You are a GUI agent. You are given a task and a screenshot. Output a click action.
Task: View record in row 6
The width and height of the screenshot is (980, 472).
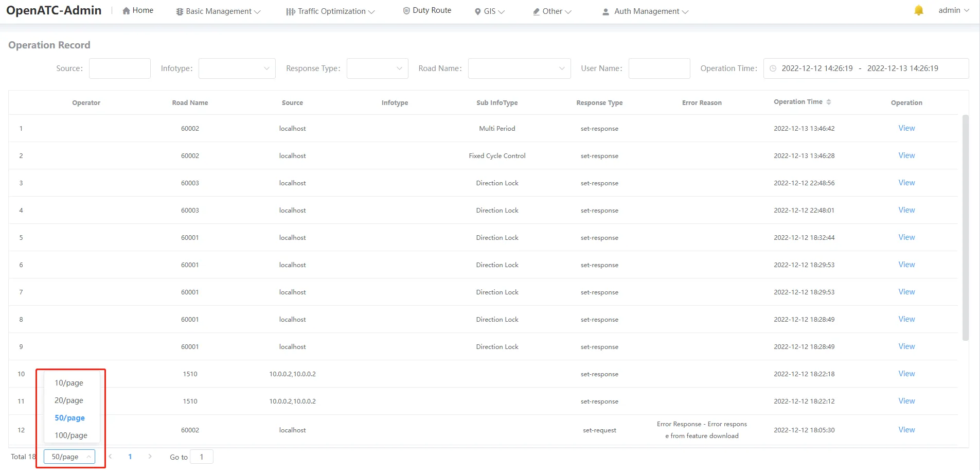[x=906, y=265]
